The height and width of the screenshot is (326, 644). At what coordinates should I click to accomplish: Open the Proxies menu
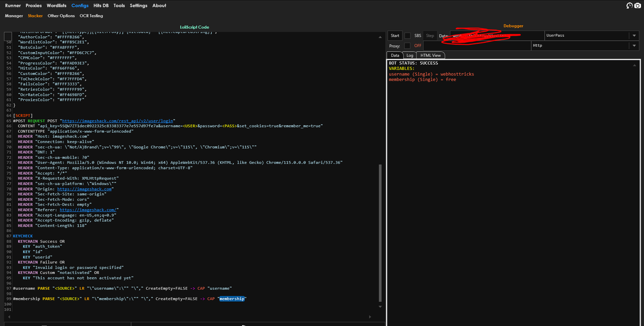tap(34, 6)
